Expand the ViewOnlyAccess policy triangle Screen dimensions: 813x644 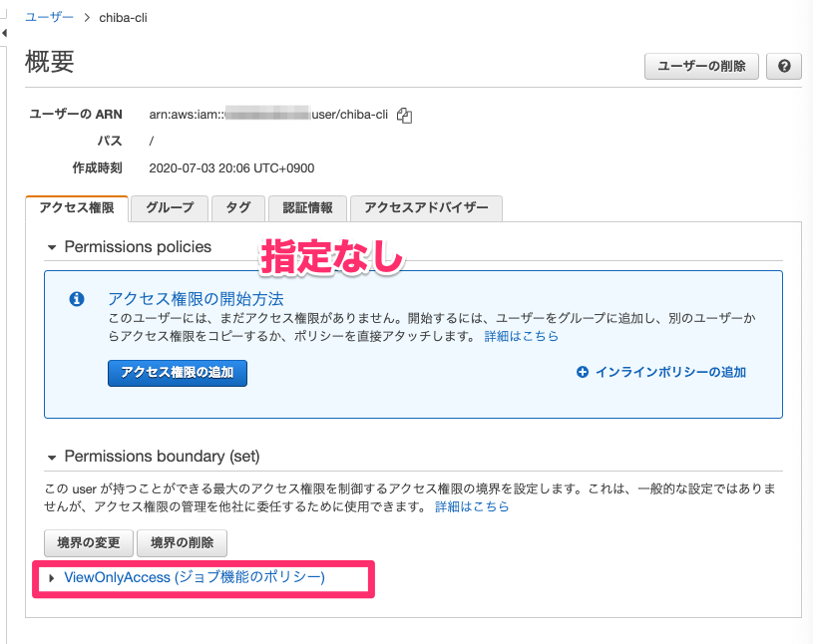click(x=51, y=578)
